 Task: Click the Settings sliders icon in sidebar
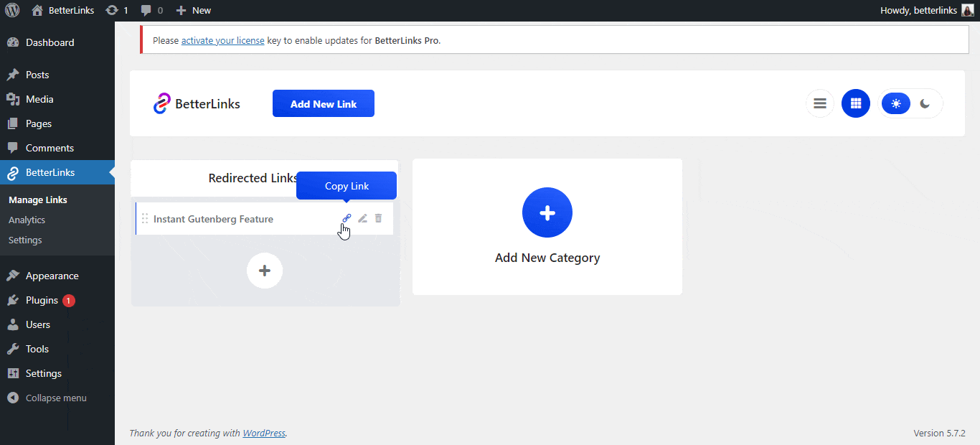point(13,373)
